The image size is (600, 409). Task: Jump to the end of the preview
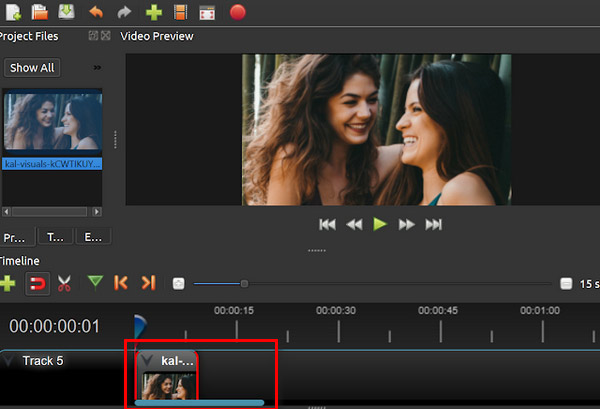(x=434, y=224)
